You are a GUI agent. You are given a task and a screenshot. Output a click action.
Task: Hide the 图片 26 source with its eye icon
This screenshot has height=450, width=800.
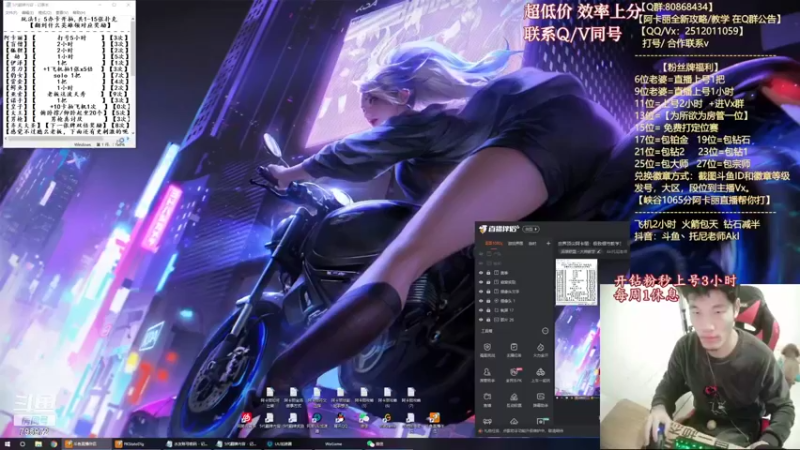click(x=481, y=319)
